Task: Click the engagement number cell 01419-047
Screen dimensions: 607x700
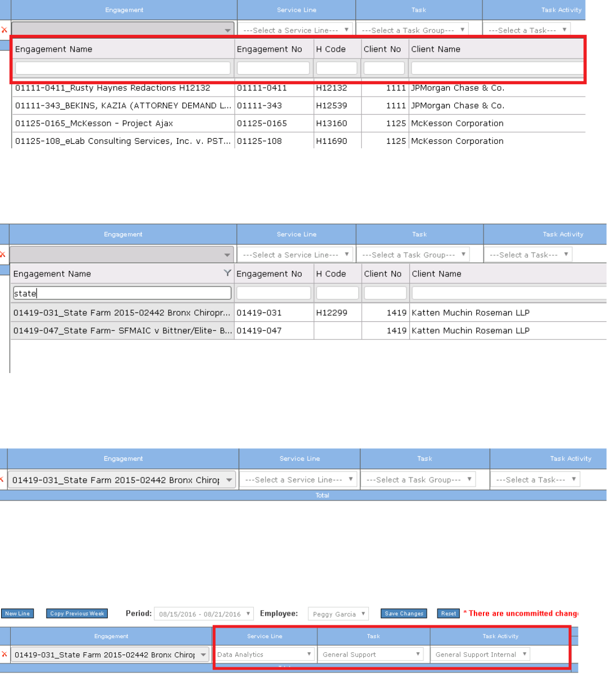Action: (259, 330)
